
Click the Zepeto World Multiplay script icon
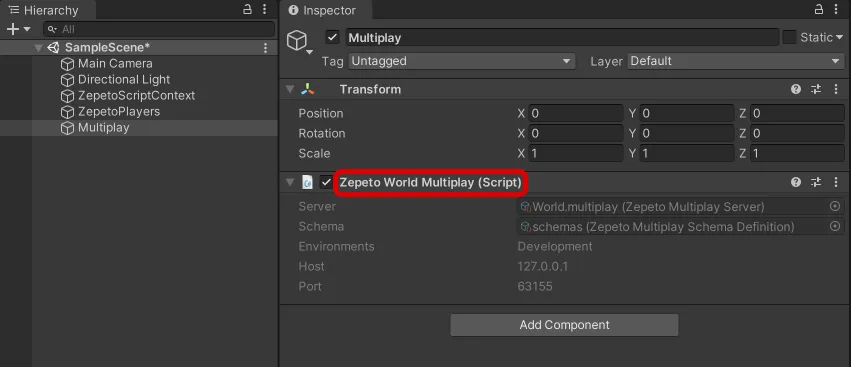coord(307,182)
